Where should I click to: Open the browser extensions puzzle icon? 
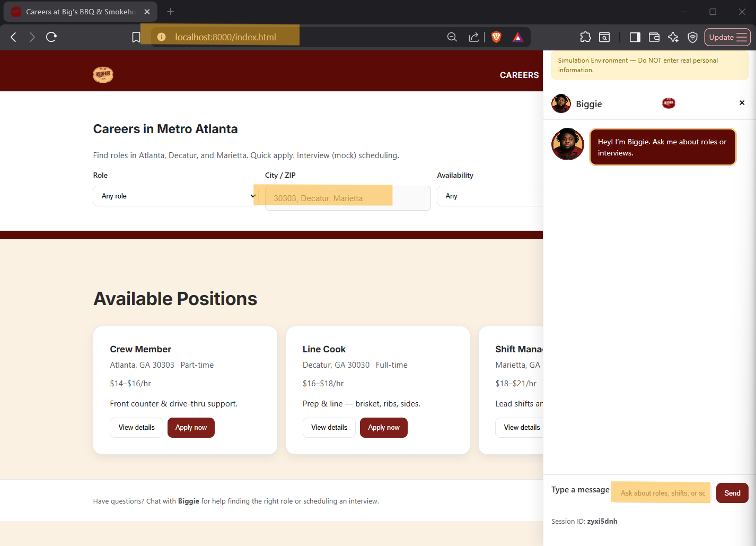coord(585,37)
